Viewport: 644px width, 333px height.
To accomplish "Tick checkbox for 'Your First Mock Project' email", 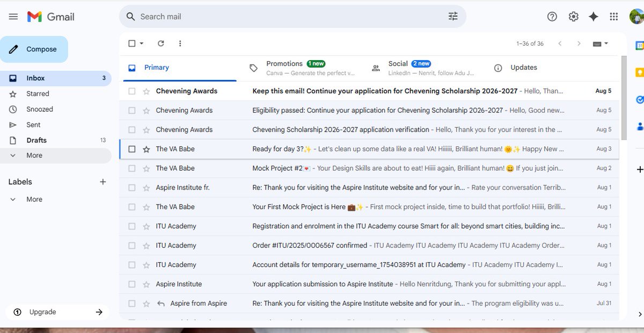I will click(x=132, y=207).
